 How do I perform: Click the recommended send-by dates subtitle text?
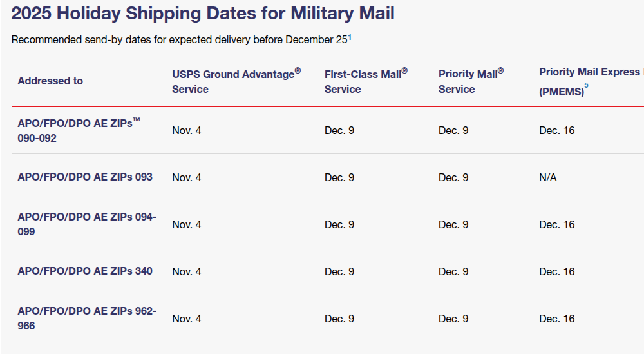point(179,40)
